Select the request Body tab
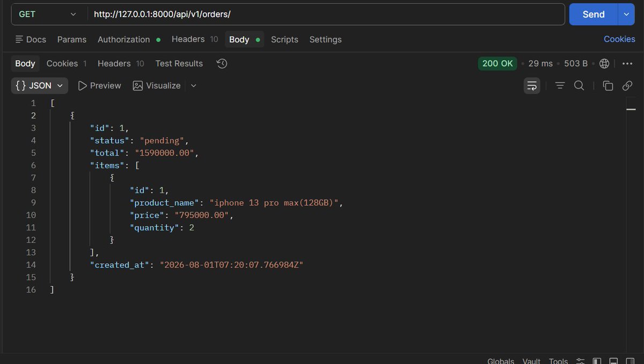644x364 pixels. [244, 39]
